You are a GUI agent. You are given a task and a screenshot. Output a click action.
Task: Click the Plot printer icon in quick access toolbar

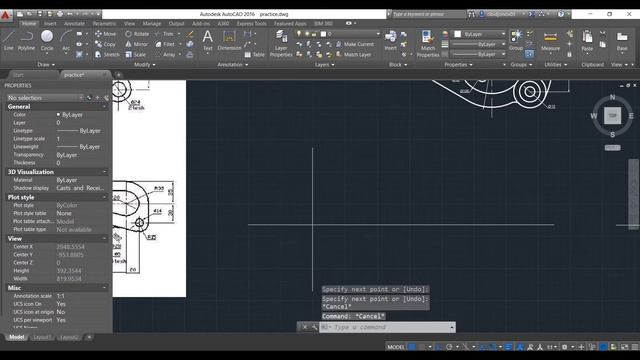point(60,14)
